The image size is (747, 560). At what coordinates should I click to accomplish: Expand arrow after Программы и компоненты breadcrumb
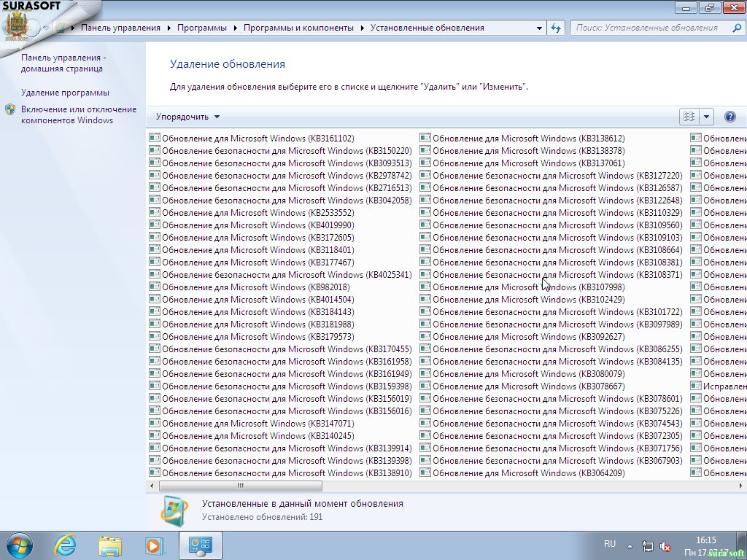(362, 28)
